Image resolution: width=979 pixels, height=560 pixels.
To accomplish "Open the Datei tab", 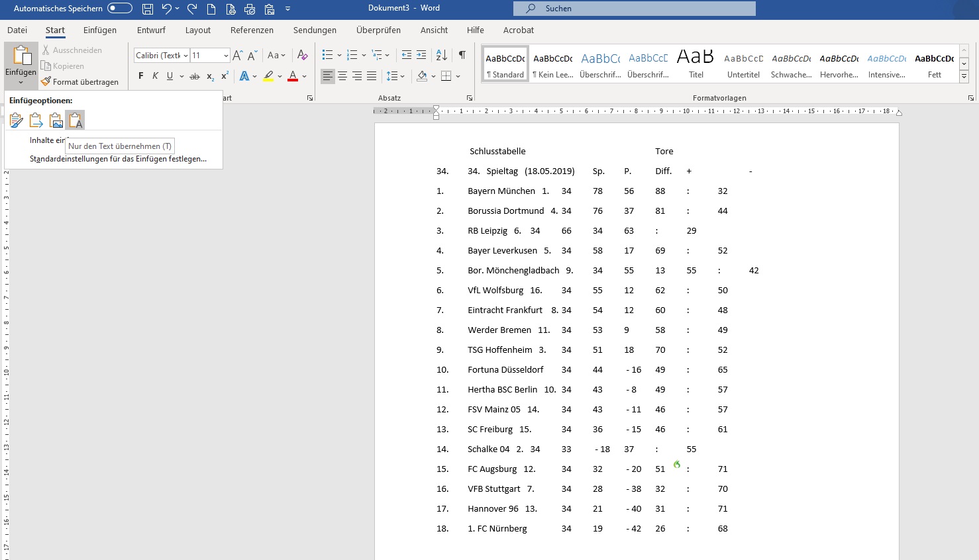I will [x=17, y=30].
